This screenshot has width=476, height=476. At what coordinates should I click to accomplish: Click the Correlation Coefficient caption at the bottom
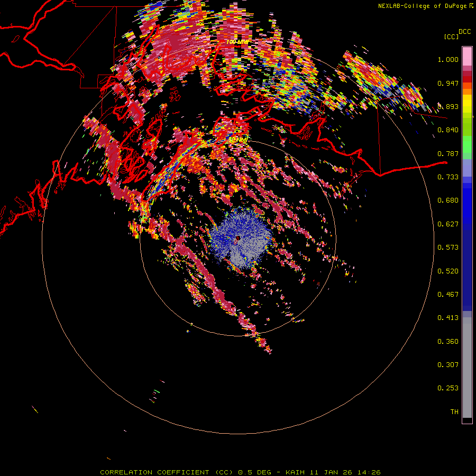point(240,472)
